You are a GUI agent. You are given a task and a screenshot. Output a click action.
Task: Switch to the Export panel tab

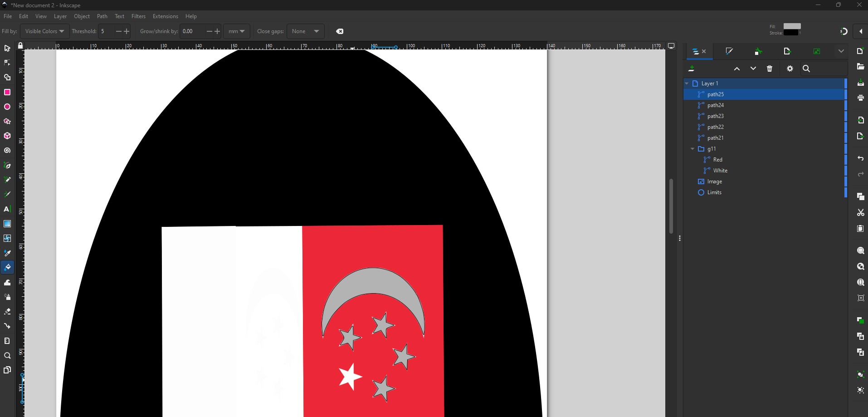[787, 51]
